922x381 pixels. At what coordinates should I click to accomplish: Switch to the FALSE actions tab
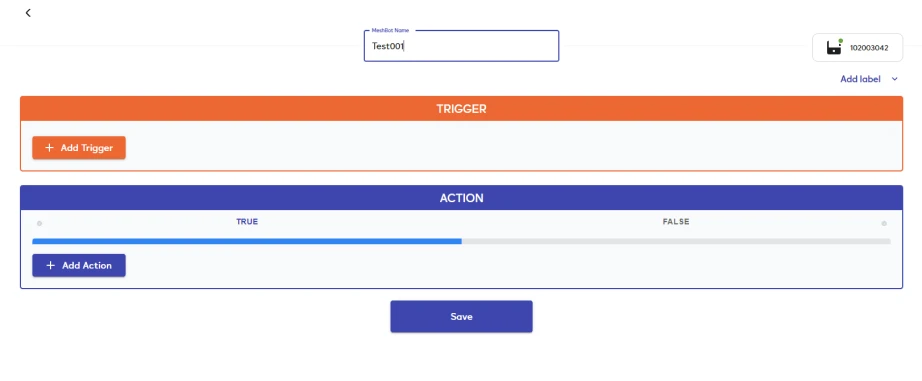click(x=676, y=222)
